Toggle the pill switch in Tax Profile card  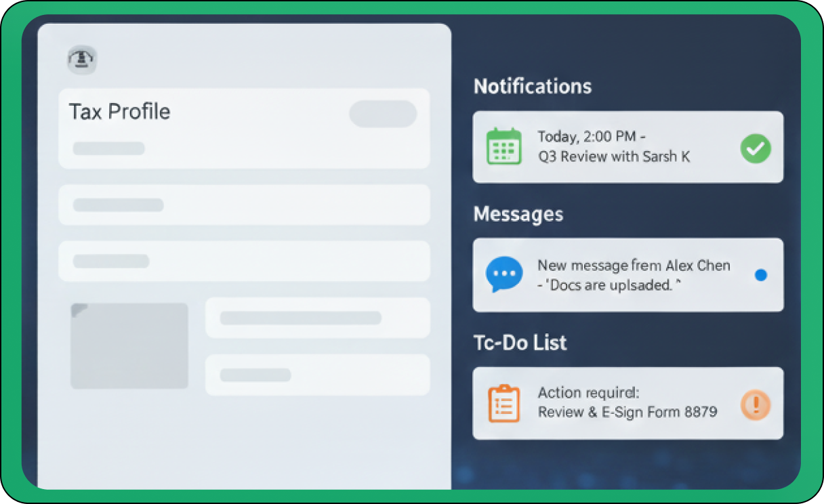pos(383,114)
